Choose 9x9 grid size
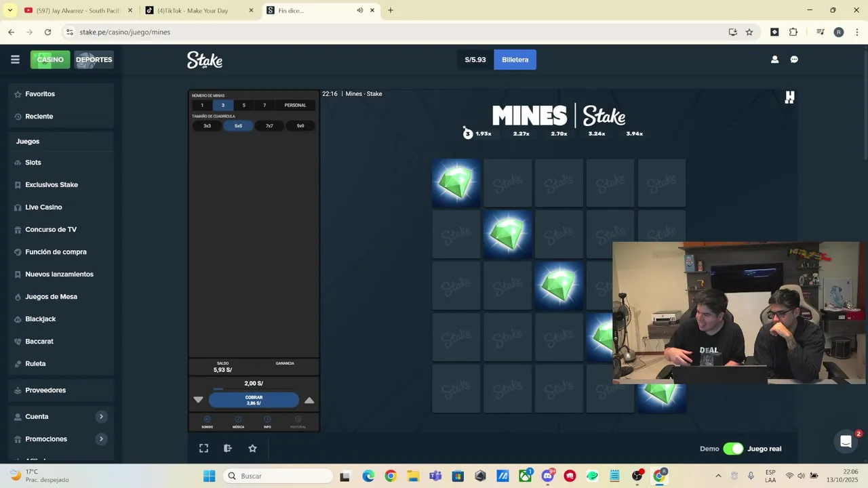Viewport: 868px width, 488px height. pos(300,125)
